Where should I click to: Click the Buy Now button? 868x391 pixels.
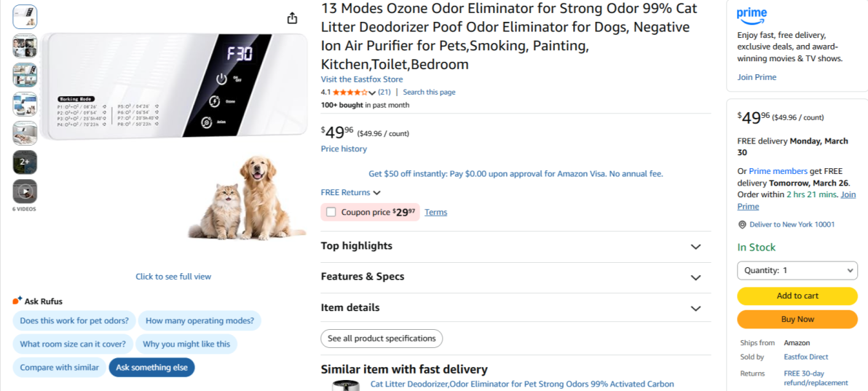coord(797,319)
